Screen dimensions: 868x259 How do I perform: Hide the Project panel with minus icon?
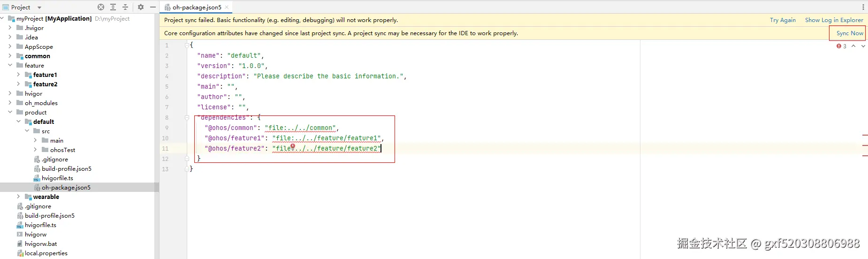(x=152, y=7)
